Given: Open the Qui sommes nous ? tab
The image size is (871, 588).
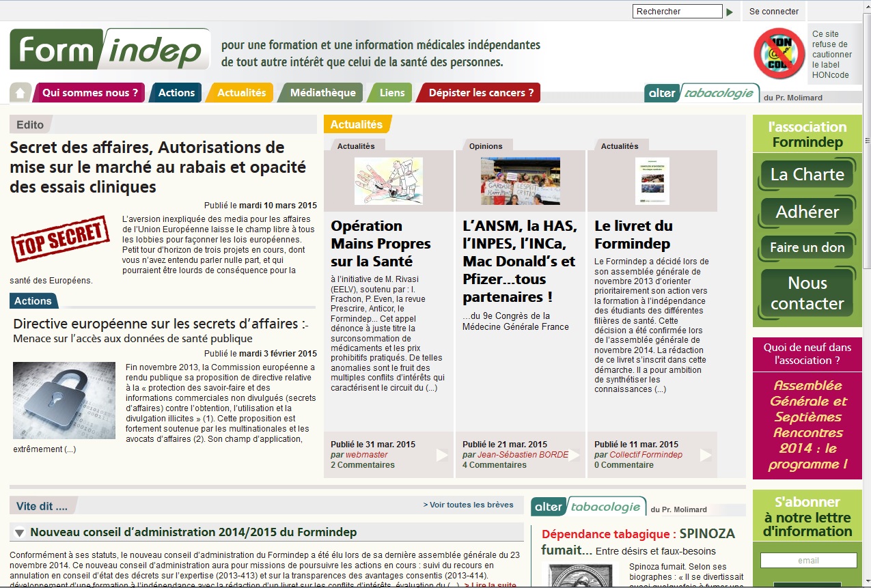Looking at the screenshot, I should pos(90,93).
